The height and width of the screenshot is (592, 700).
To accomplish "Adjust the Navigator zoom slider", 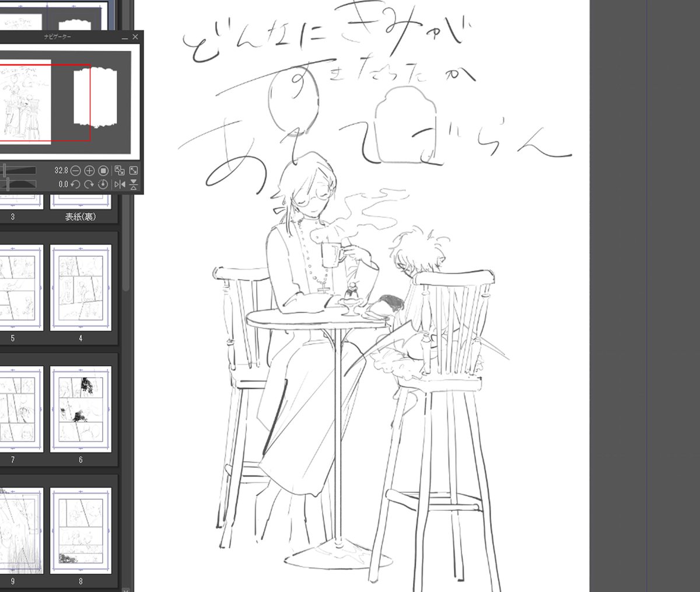I will (18, 171).
